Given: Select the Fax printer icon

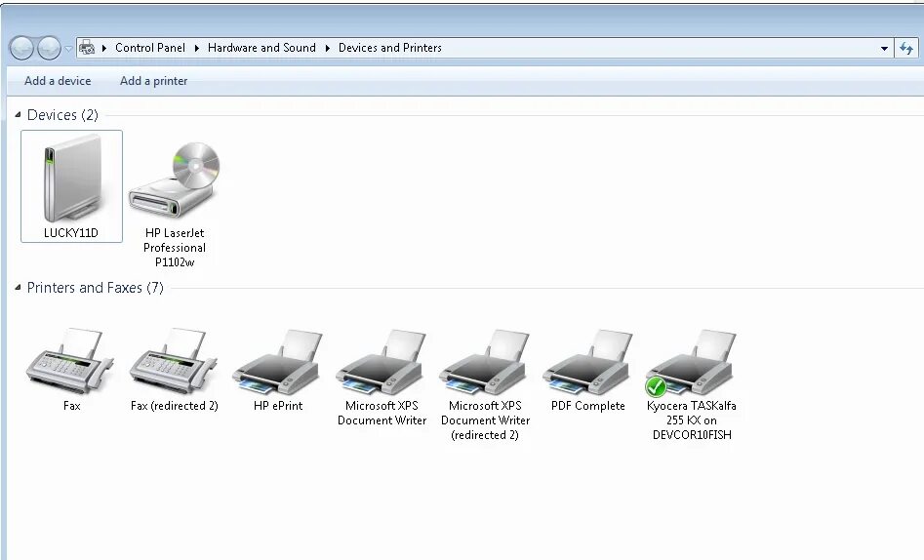Looking at the screenshot, I should tap(71, 360).
